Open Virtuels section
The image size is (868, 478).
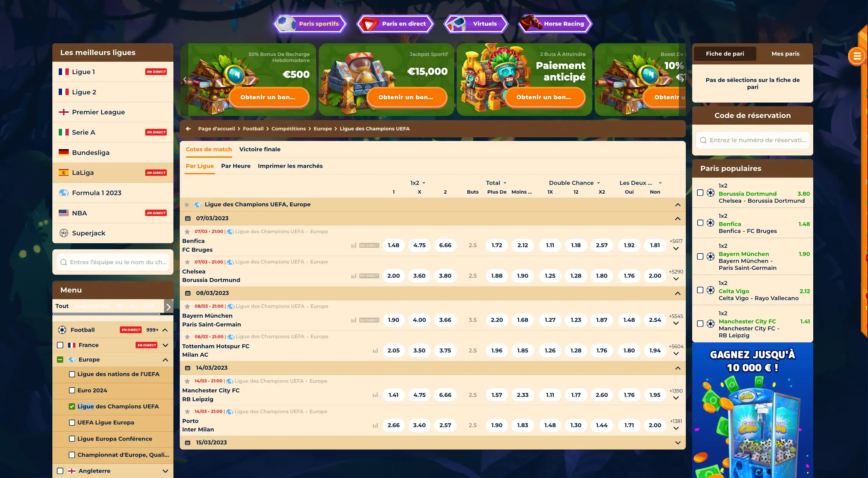click(475, 24)
